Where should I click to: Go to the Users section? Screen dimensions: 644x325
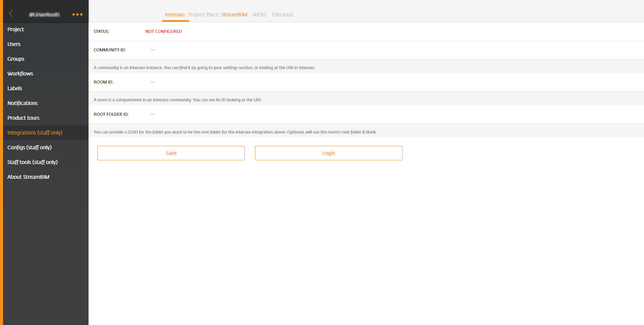coord(46,44)
